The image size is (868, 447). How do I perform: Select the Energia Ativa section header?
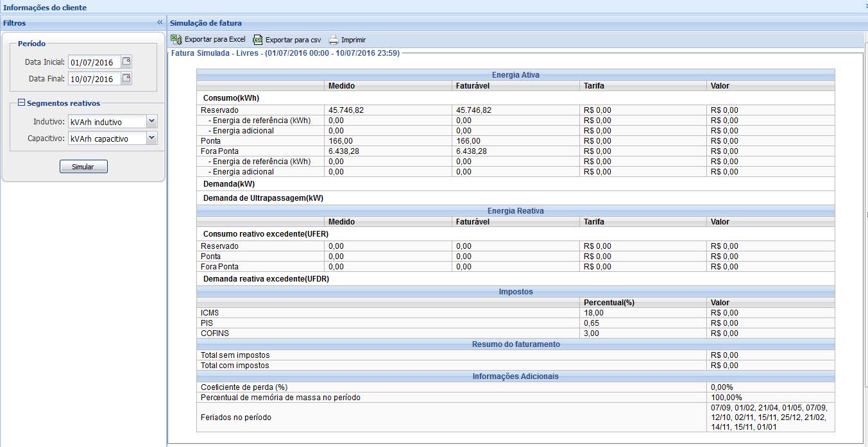coord(515,75)
